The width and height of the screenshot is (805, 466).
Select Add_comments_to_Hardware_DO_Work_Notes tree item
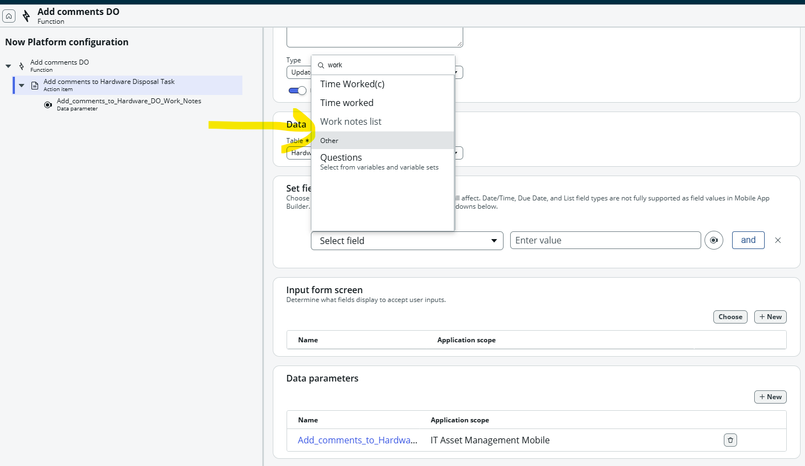[128, 104]
